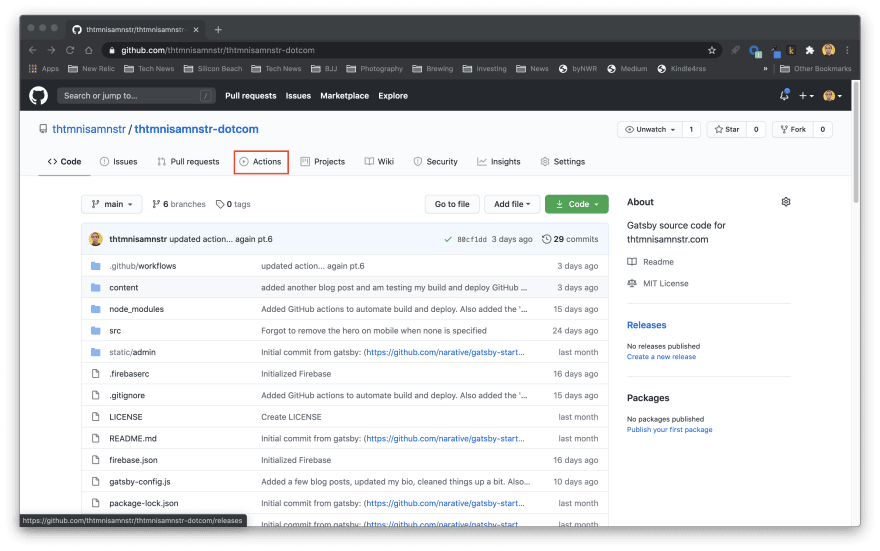Switch to the Actions tab
This screenshot has height=551, width=880.
click(261, 162)
